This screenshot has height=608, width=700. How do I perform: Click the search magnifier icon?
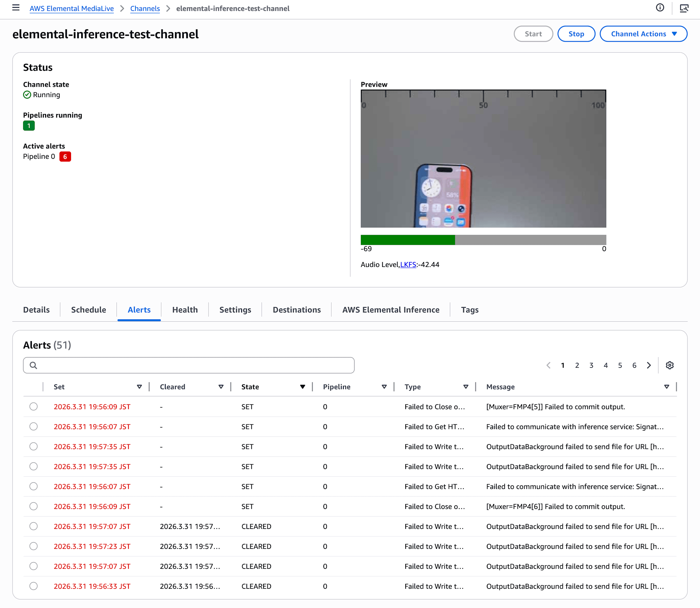(33, 365)
